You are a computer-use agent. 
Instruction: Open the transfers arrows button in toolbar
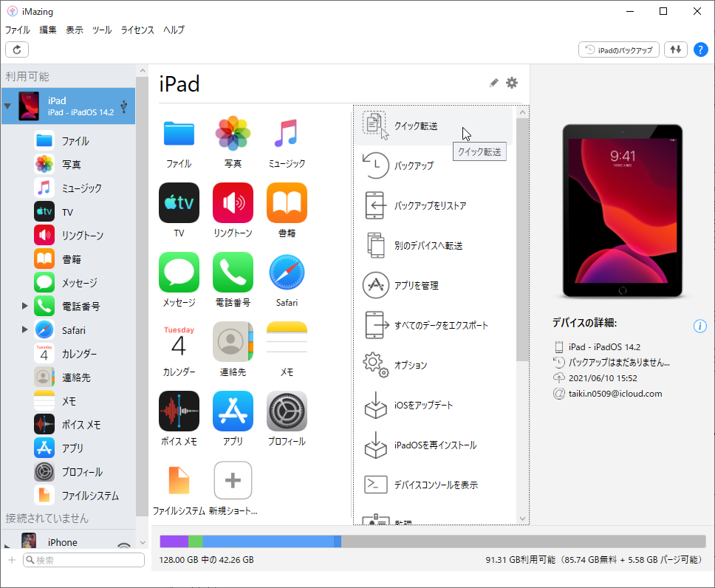click(x=675, y=49)
